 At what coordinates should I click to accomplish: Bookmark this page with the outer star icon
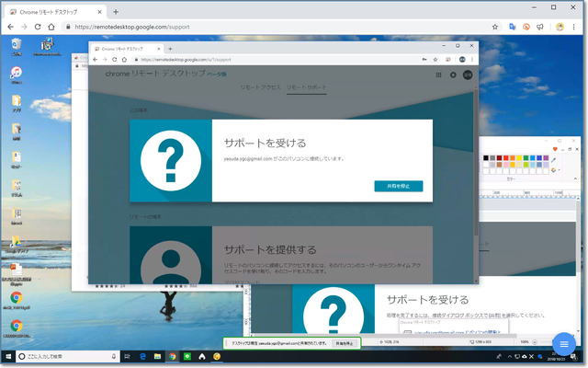[496, 27]
